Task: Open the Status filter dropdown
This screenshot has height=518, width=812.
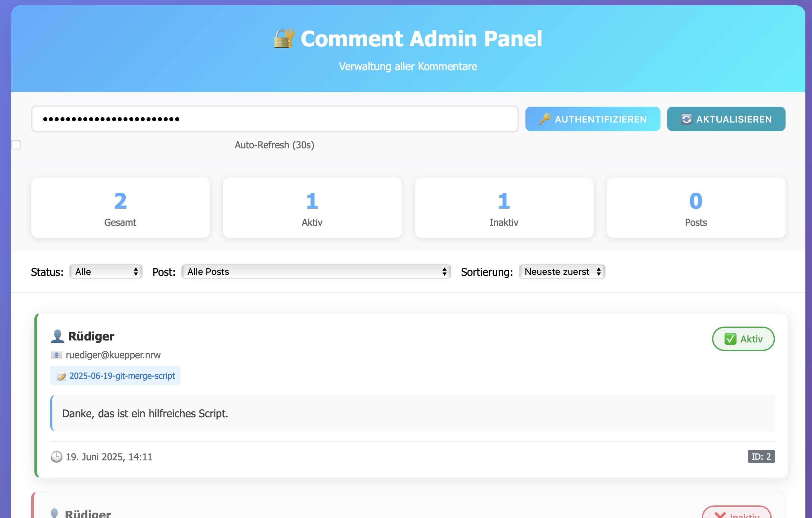Action: (106, 272)
